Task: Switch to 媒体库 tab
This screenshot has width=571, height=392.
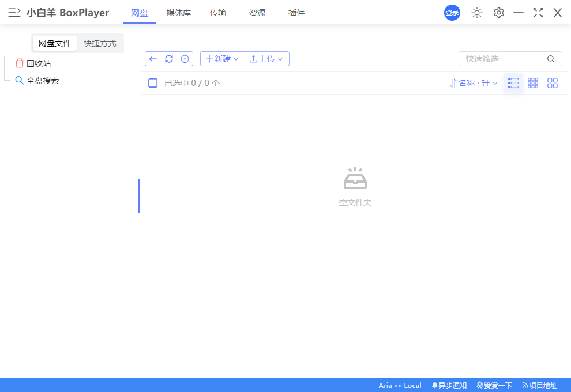Action: coord(179,12)
